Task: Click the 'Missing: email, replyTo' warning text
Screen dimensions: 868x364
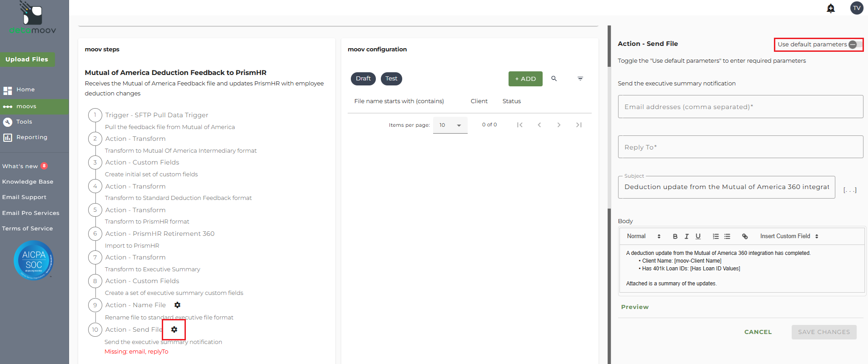Action: click(x=136, y=352)
